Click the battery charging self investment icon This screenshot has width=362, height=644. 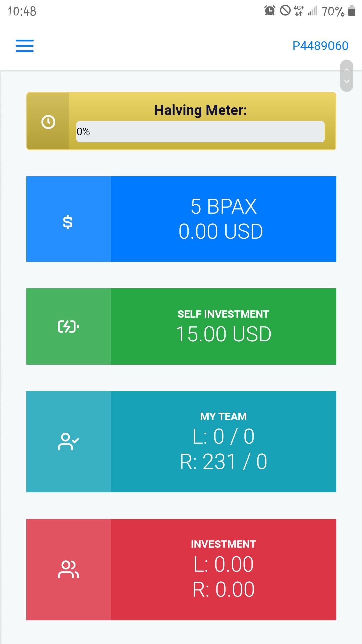point(68,326)
